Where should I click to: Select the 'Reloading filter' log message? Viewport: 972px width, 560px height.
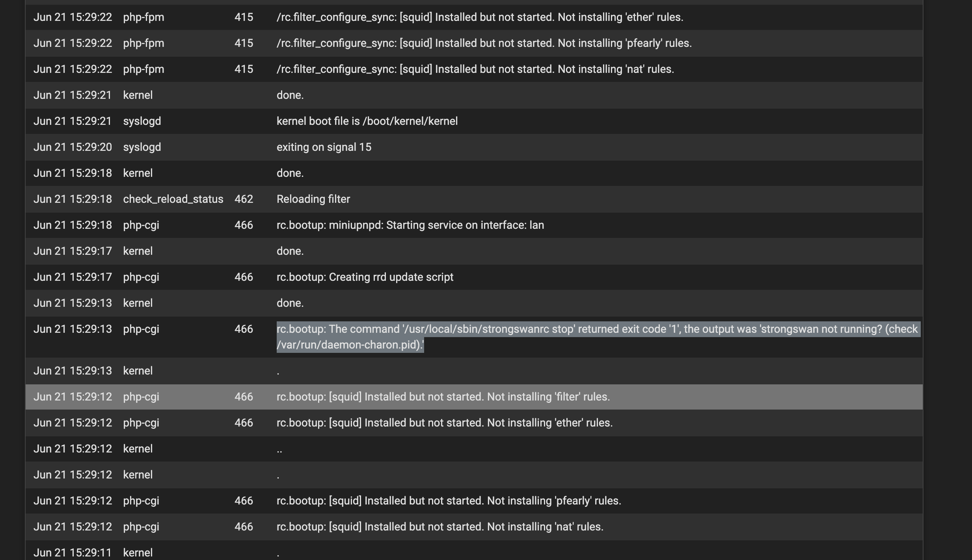pyautogui.click(x=313, y=199)
